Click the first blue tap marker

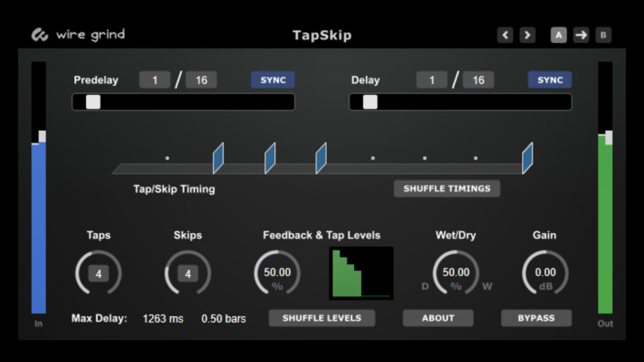click(219, 158)
